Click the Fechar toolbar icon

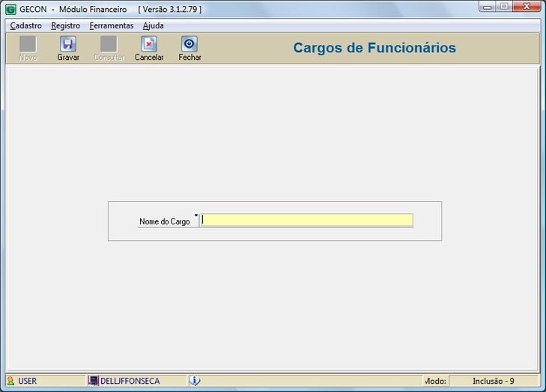(x=189, y=44)
